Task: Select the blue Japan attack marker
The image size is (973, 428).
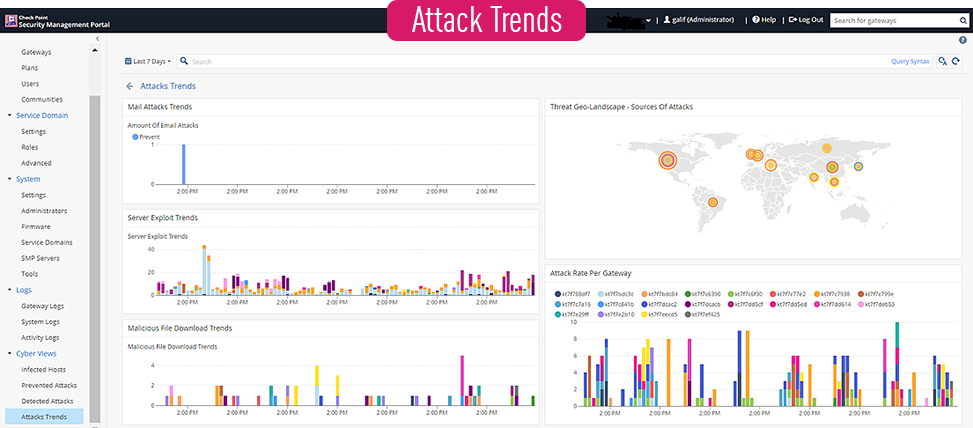Action: (x=858, y=166)
